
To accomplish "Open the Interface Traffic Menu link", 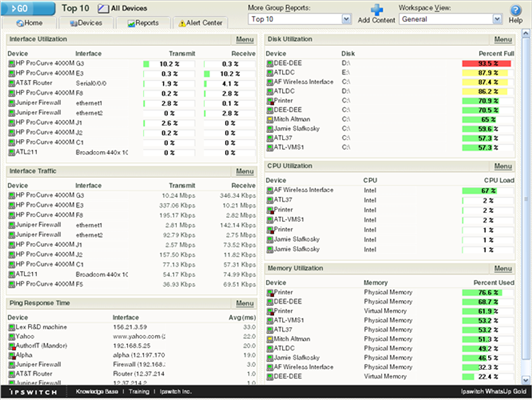I will (x=245, y=172).
